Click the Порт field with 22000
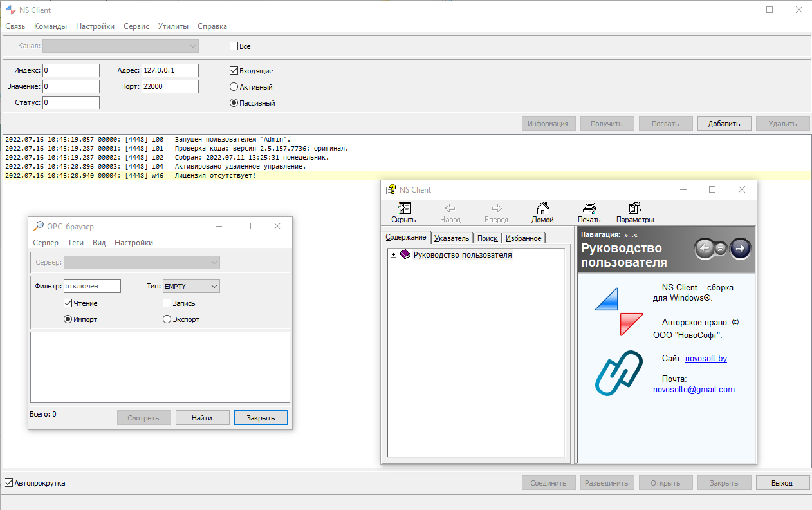This screenshot has height=510, width=812. coord(170,86)
